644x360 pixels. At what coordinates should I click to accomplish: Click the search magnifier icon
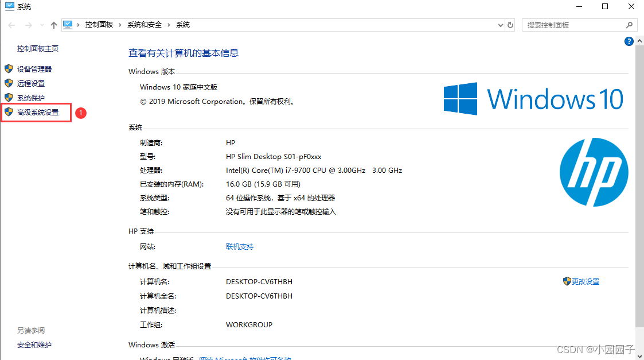(x=629, y=25)
